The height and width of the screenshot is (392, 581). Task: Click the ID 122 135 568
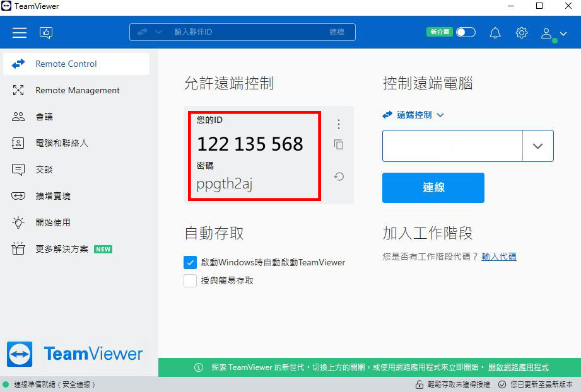point(250,144)
